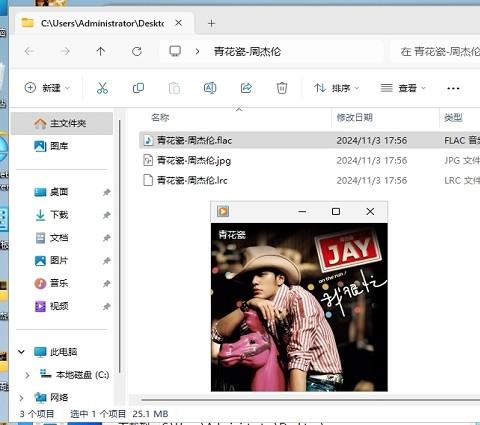Screen dimensions: 480x425
Task: Click the music note icon of flac file
Action: [148, 140]
